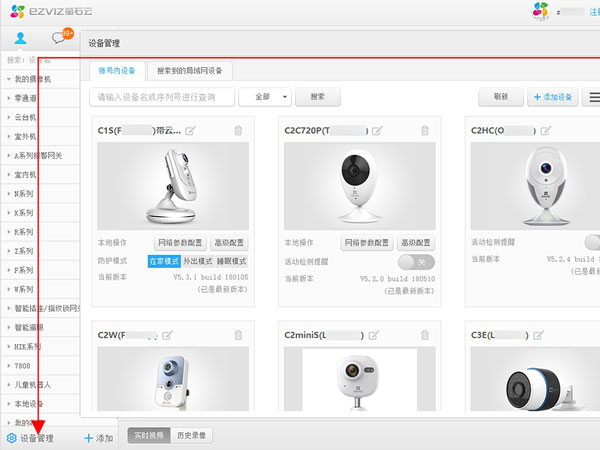Expand the 本地设备 group
This screenshot has width=600, height=450.
tap(8, 404)
